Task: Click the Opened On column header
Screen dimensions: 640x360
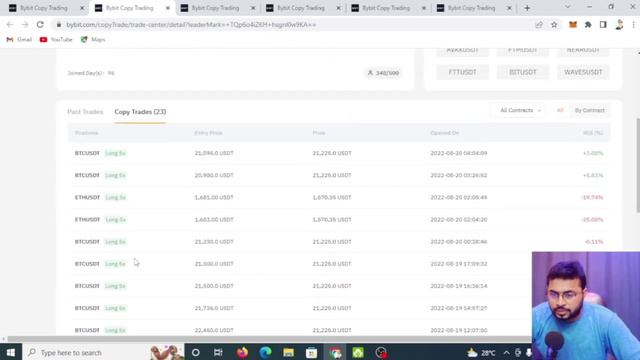Action: 444,133
